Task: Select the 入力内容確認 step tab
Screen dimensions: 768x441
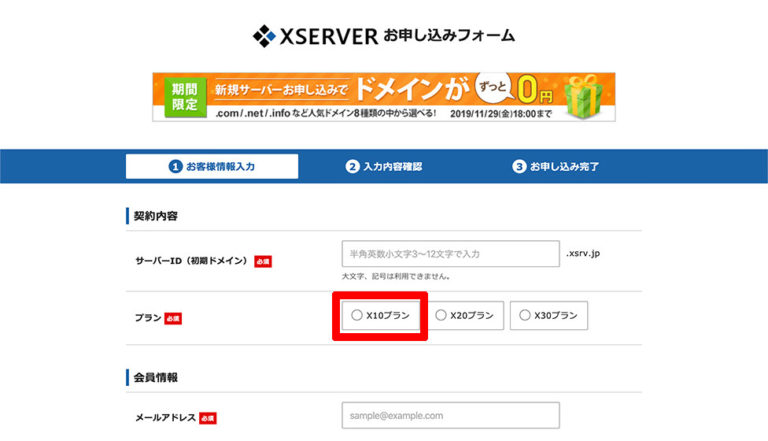Action: (384, 167)
